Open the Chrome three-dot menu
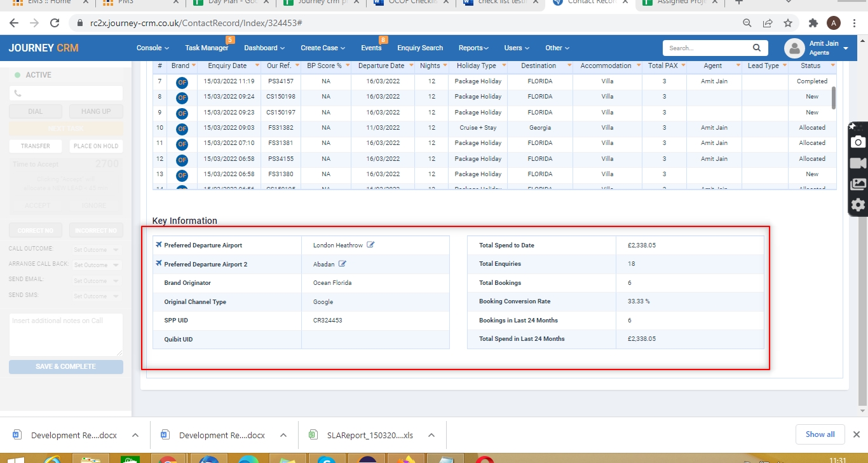The height and width of the screenshot is (463, 868). [x=855, y=23]
